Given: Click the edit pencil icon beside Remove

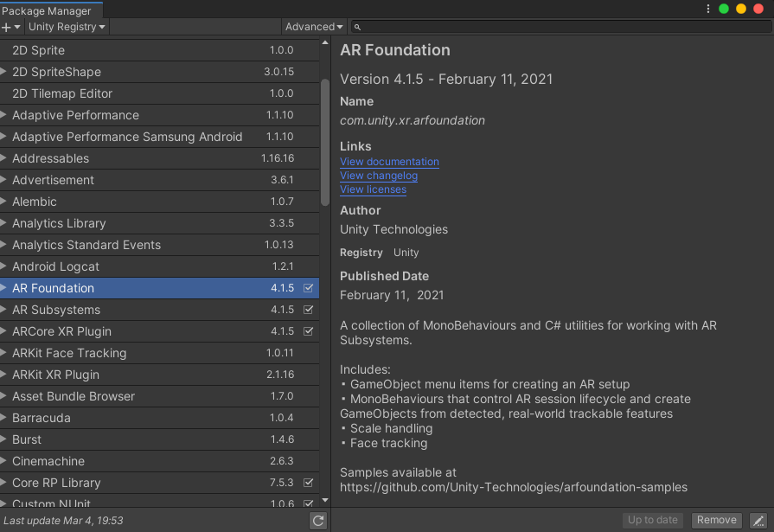Looking at the screenshot, I should tap(758, 520).
